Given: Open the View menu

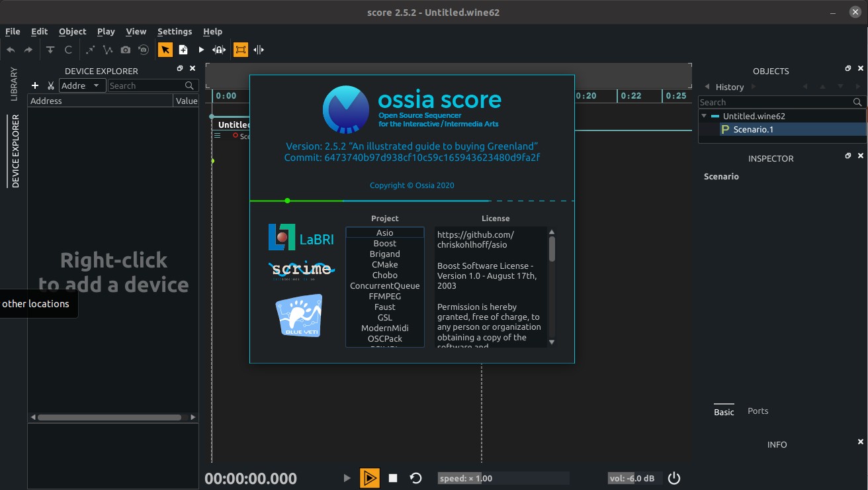Looking at the screenshot, I should pos(136,31).
